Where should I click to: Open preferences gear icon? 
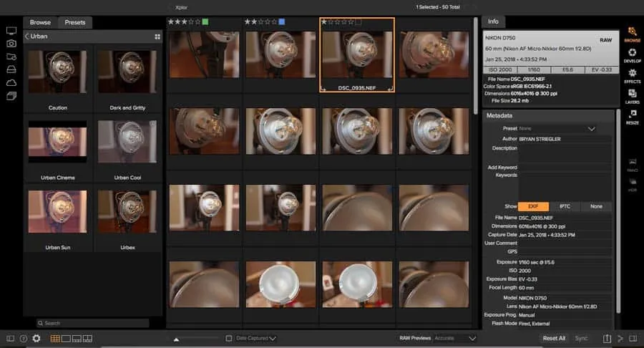pyautogui.click(x=36, y=339)
